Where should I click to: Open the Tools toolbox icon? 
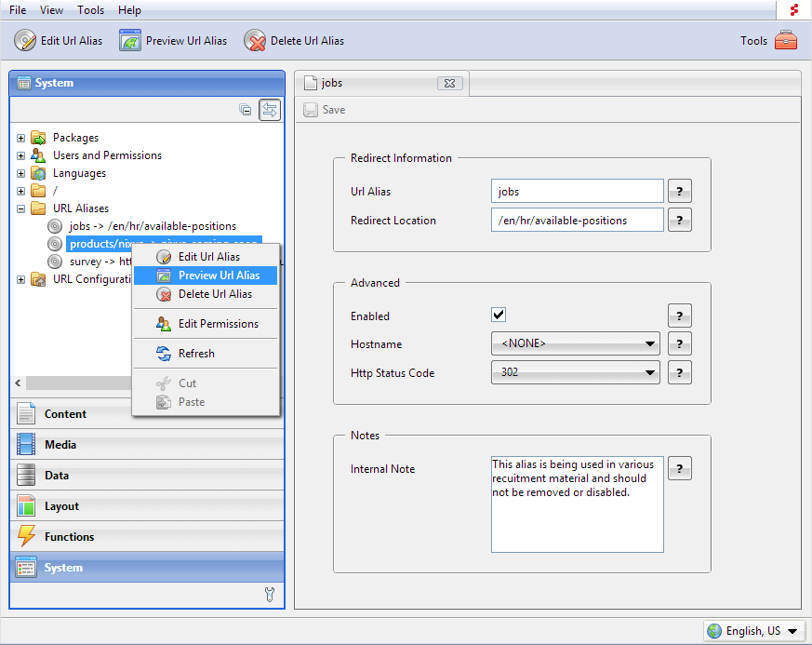point(786,41)
